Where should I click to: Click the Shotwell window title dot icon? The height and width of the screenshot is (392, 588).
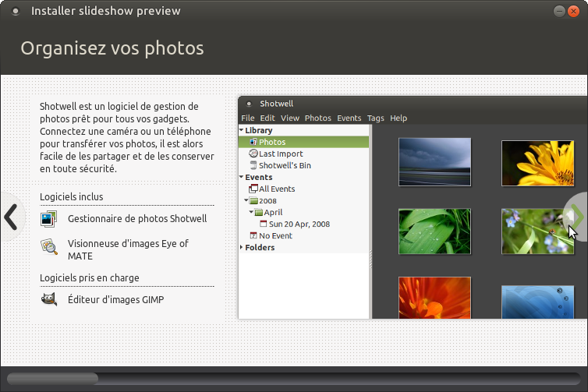pyautogui.click(x=249, y=104)
